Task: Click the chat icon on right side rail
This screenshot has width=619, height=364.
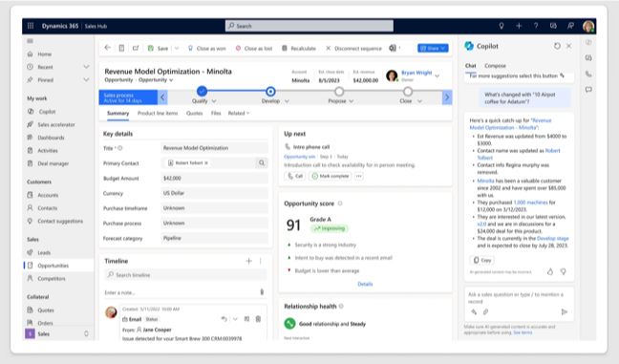Action: 588,90
